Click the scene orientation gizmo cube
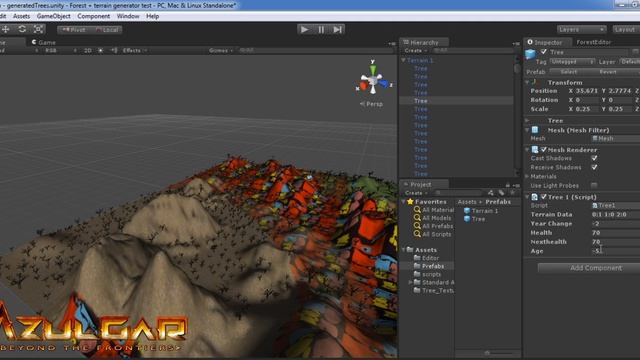The image size is (640, 360). point(373,81)
